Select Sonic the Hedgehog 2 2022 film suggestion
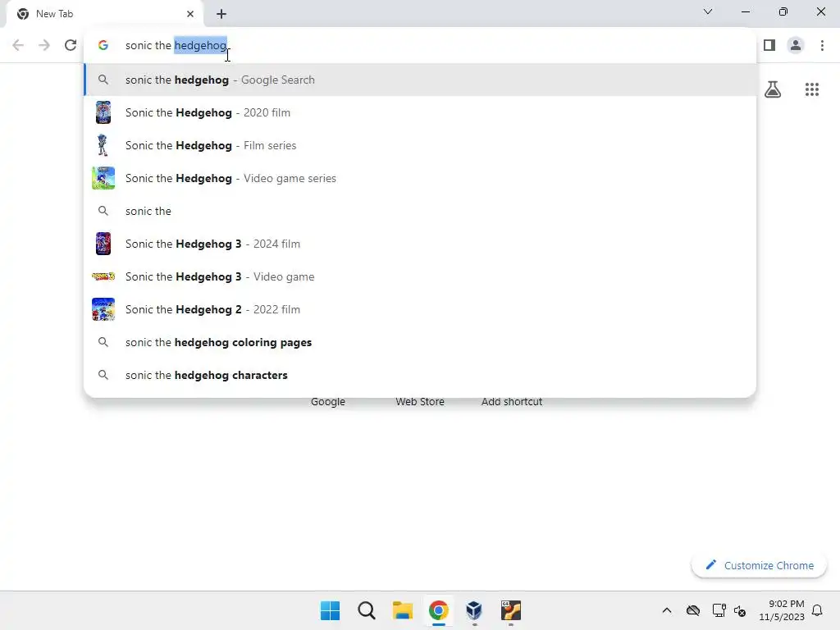 420,309
